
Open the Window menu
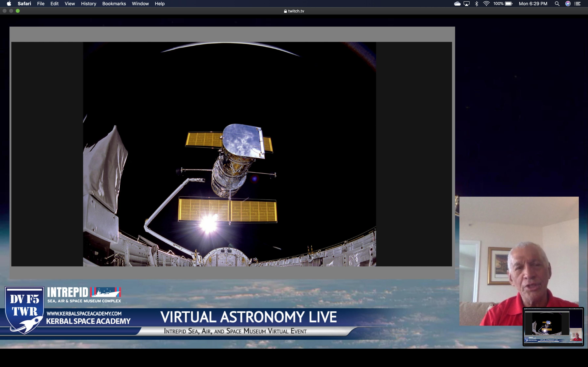click(140, 4)
